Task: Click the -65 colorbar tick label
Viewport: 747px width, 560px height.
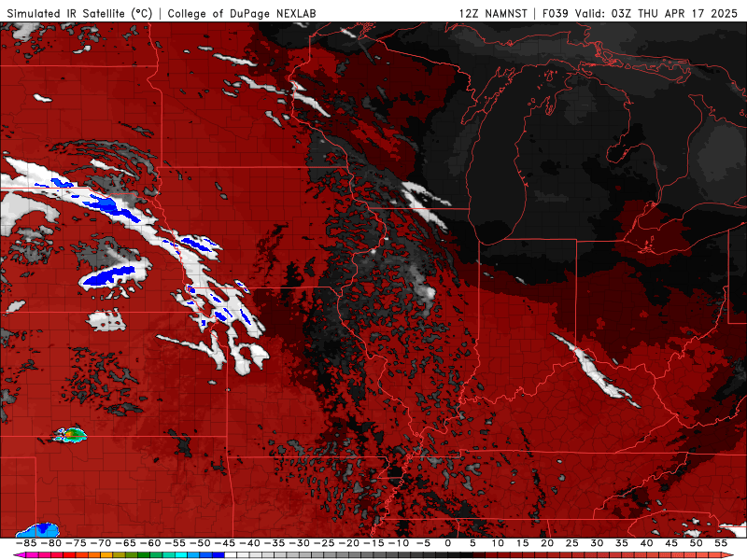Action: click(126, 543)
